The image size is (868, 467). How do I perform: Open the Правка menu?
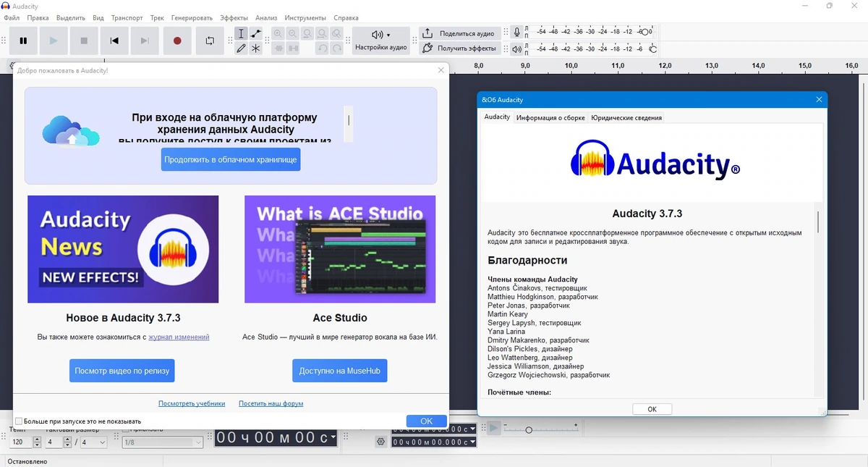tap(38, 18)
